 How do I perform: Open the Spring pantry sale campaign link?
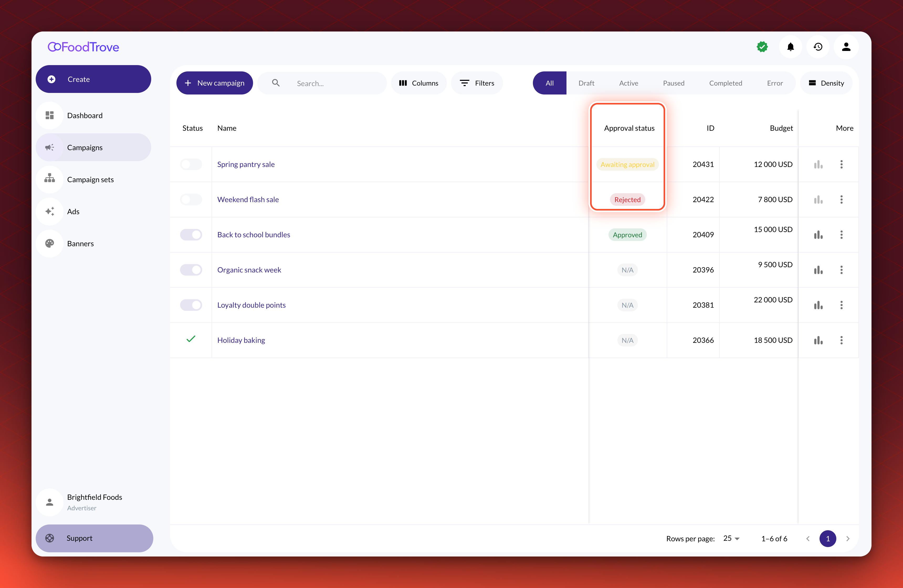pos(246,164)
